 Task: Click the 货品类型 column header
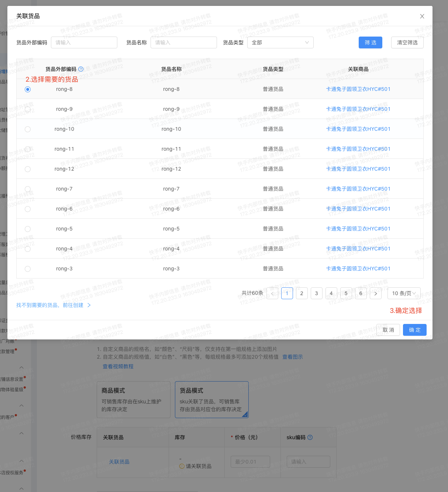(273, 69)
